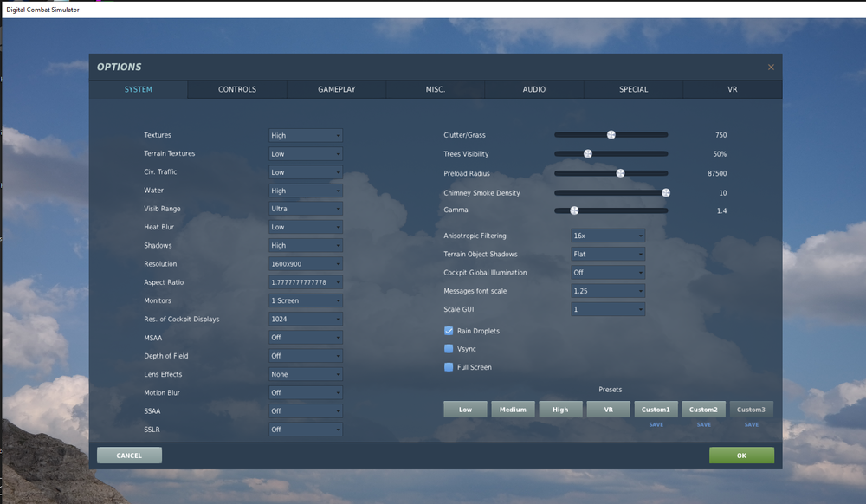Adjust the Gamma slider handle

pyautogui.click(x=573, y=210)
